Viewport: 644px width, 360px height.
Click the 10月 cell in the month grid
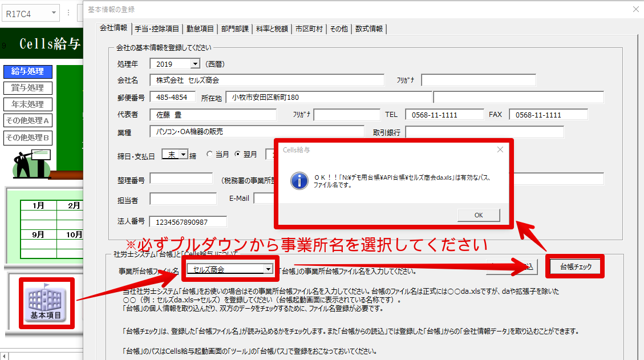coord(70,234)
